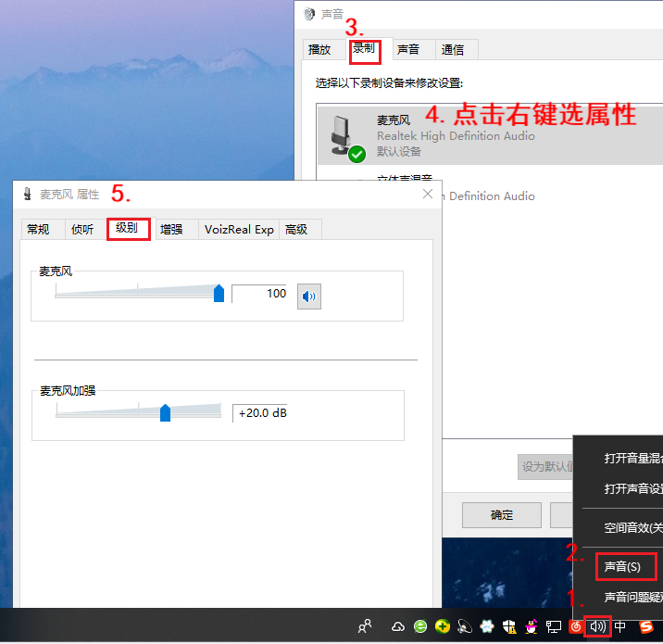Click the People icon in the taskbar
The image size is (663, 644).
click(365, 625)
